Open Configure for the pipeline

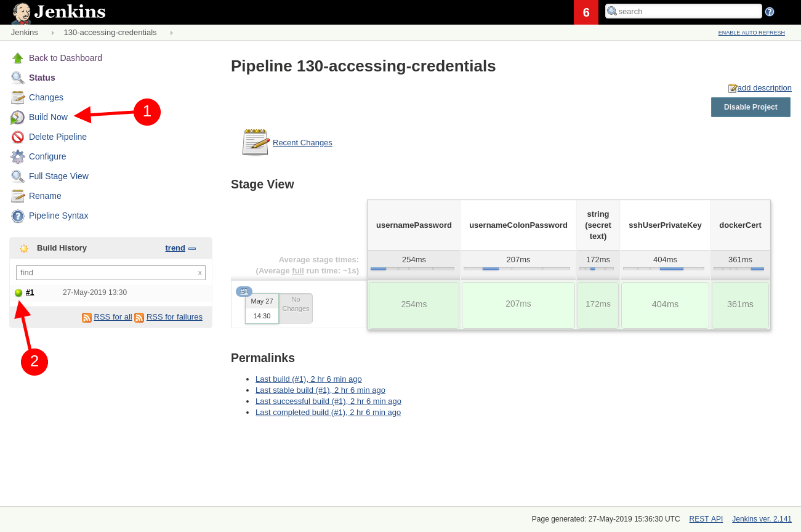(47, 156)
